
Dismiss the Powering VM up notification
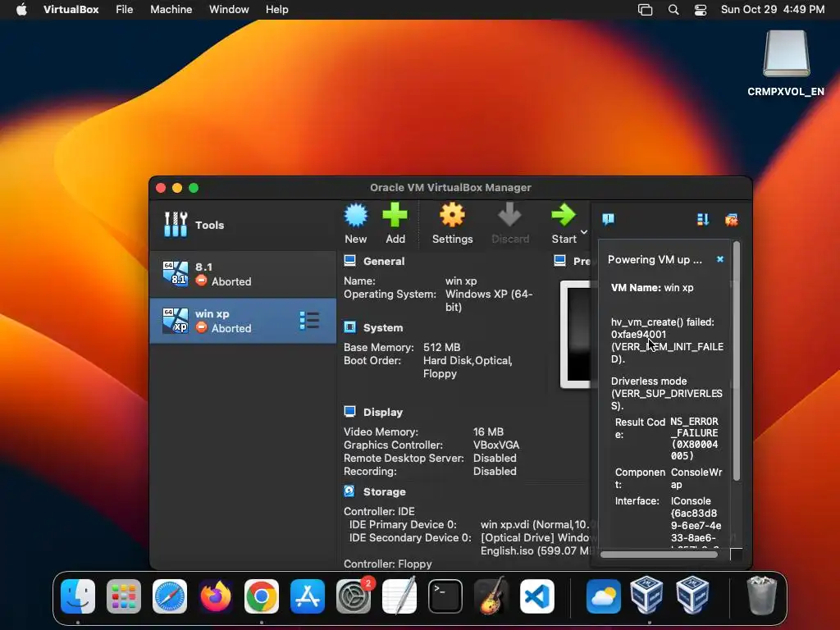(720, 259)
